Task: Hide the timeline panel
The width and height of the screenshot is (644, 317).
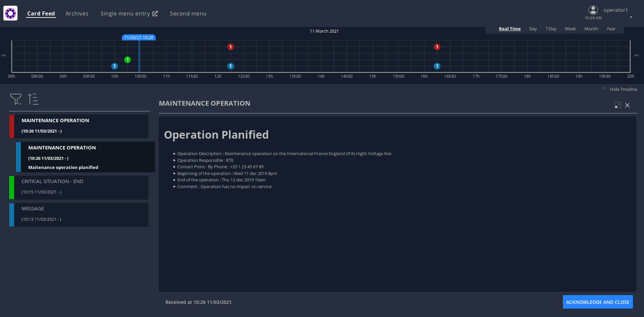Action: pyautogui.click(x=623, y=89)
